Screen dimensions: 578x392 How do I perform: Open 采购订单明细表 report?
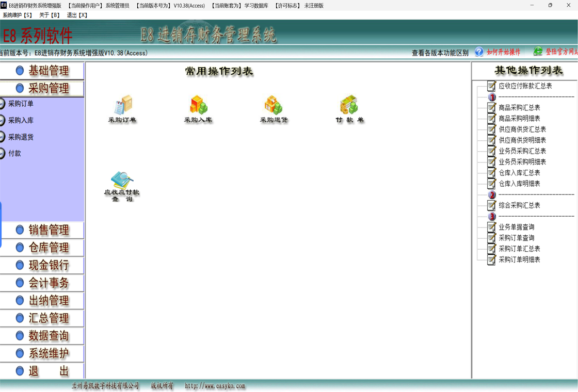click(519, 259)
